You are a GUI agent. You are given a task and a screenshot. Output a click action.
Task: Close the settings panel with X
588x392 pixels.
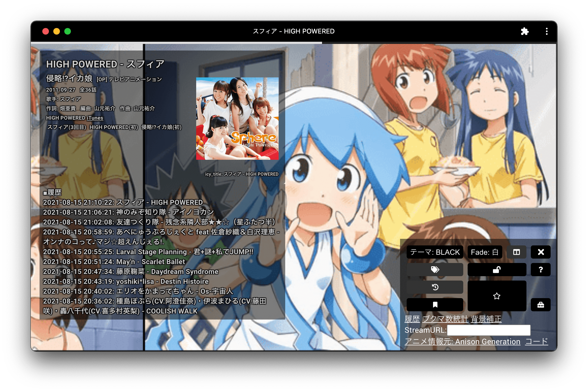pyautogui.click(x=540, y=252)
